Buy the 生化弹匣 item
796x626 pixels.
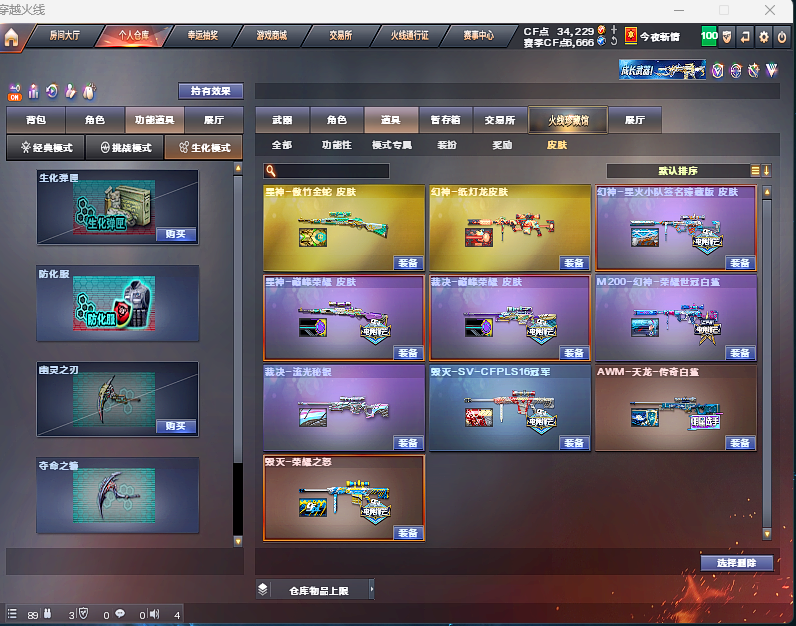(x=176, y=234)
